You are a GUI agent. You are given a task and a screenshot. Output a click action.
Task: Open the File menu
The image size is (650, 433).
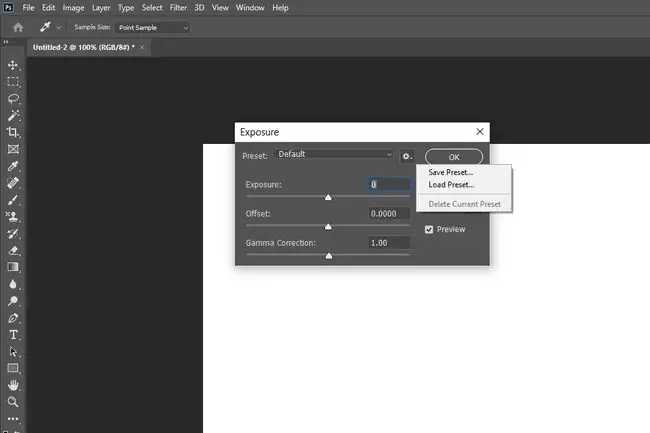point(28,7)
